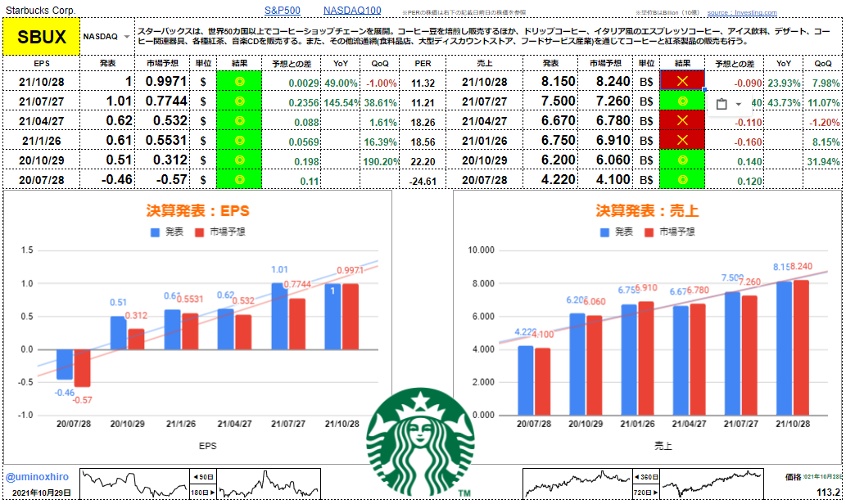Click the 360-day price sparkline

point(577,484)
